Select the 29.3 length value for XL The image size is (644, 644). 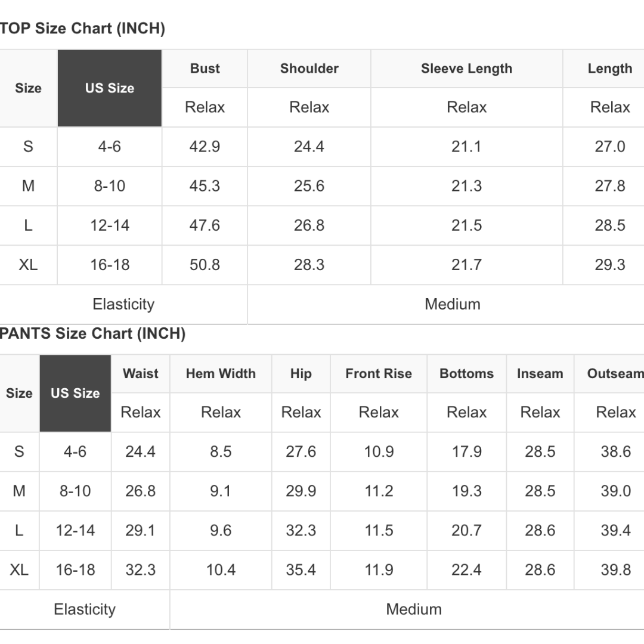(x=609, y=265)
